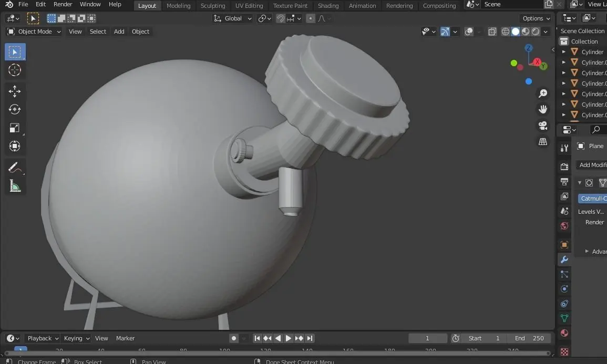Click the pan view hand icon

(543, 109)
